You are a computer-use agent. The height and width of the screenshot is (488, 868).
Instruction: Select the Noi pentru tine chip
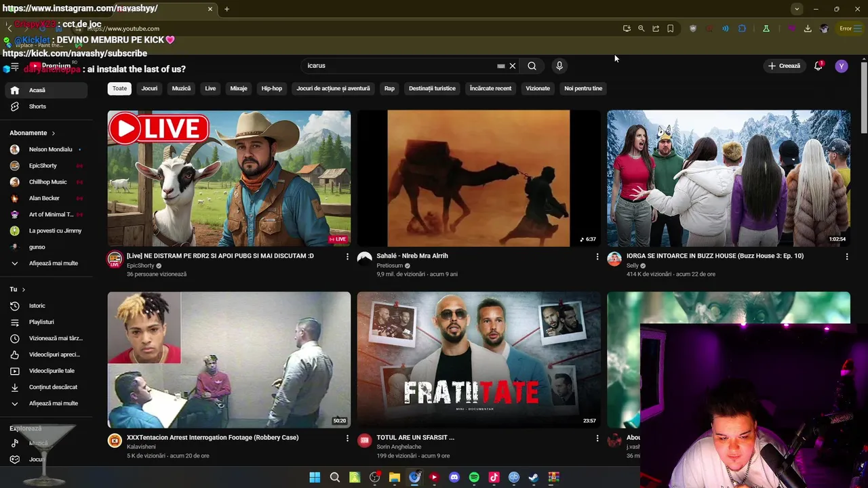(x=583, y=88)
